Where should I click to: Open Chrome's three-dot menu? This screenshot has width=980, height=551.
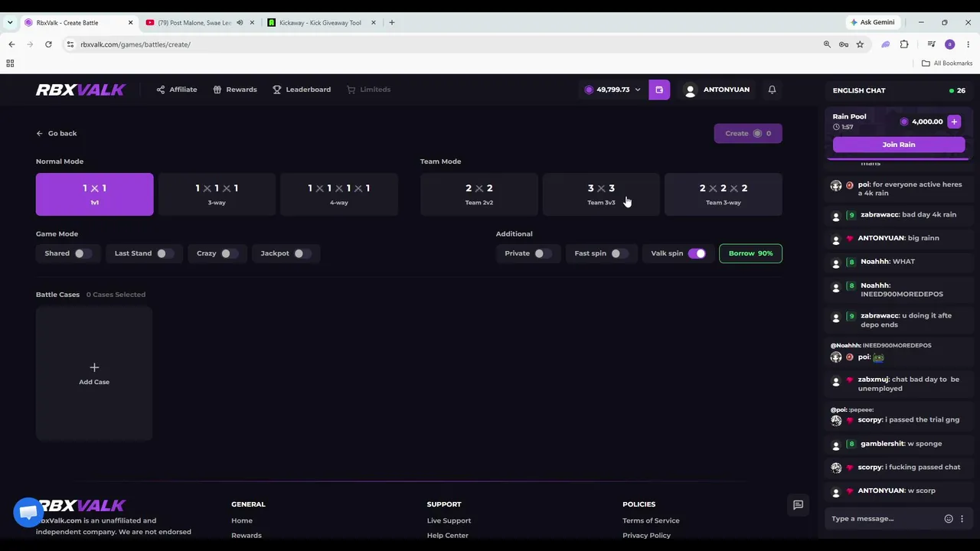[968, 44]
